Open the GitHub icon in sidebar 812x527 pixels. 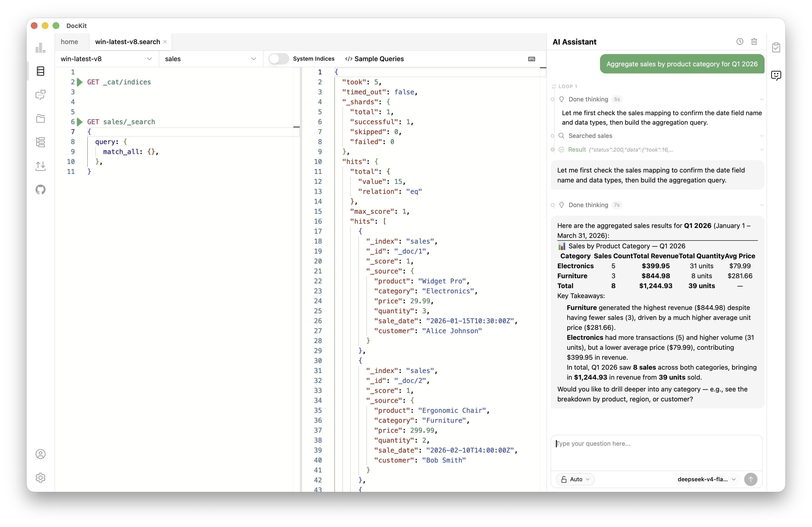tap(40, 190)
